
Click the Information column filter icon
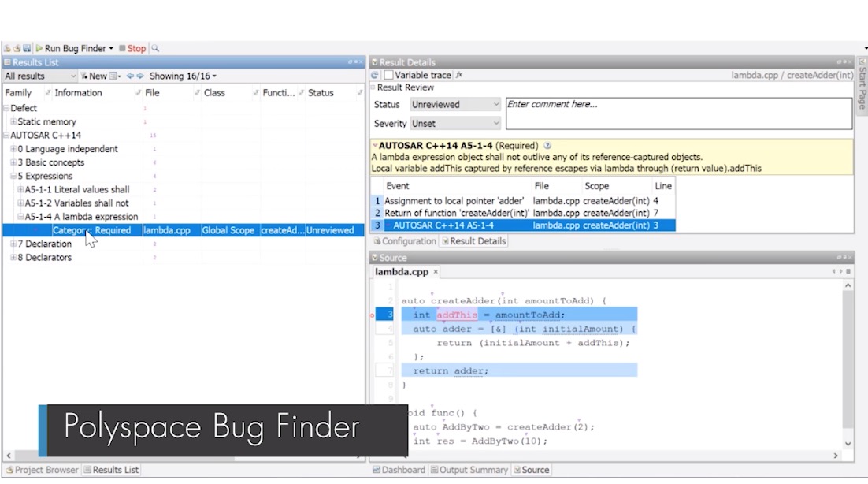[138, 93]
